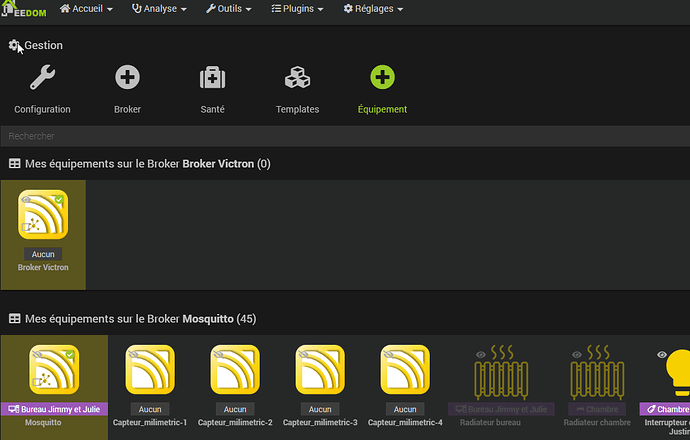Click Aucun tag on Capteur_milimetric-1

(150, 409)
